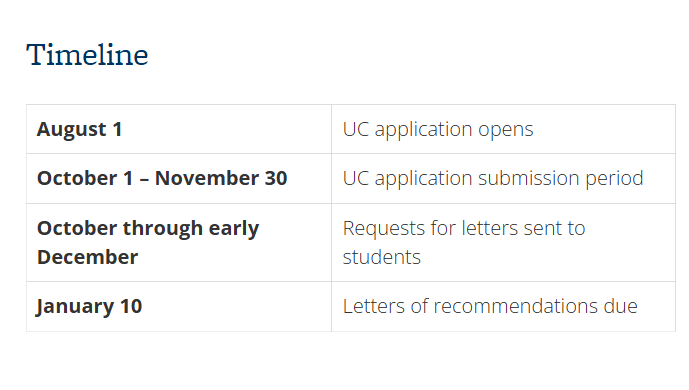Click the Timeline heading
Viewport: 689px width, 390px height.
click(x=87, y=55)
